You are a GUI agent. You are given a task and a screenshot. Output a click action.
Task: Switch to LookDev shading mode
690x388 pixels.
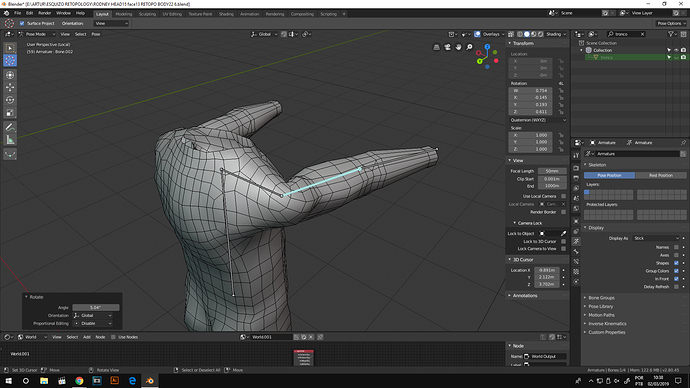coord(534,34)
